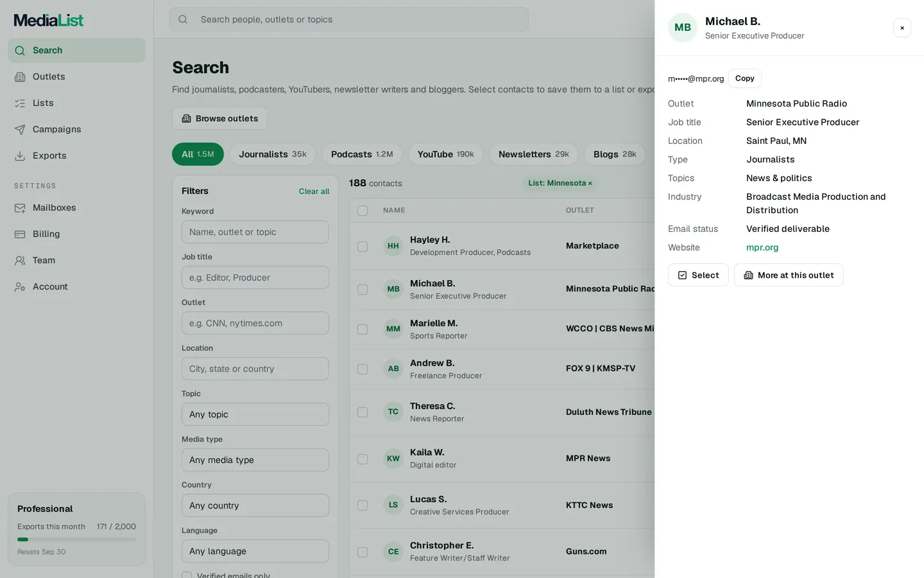The width and height of the screenshot is (924, 578).
Task: Click the Marketplace outlet cell
Action: (592, 246)
